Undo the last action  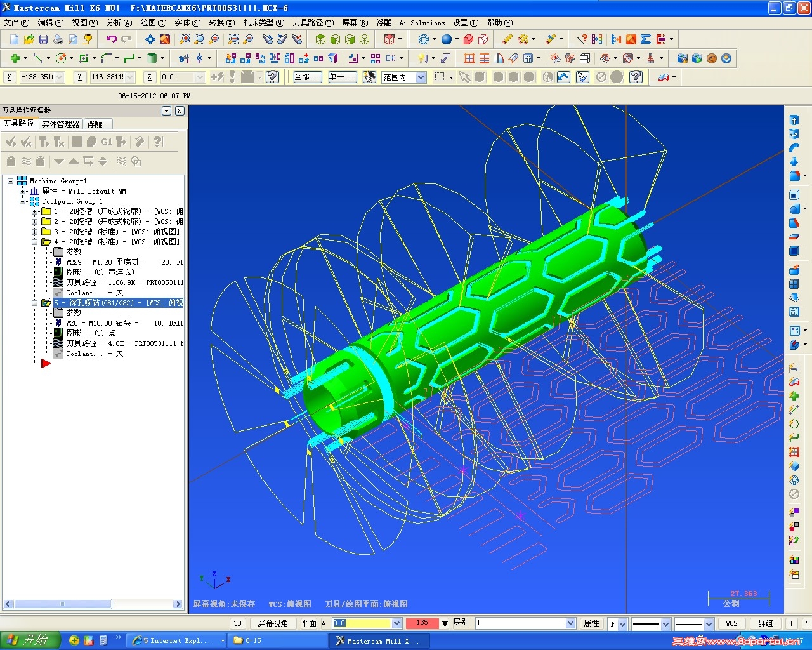click(x=111, y=39)
